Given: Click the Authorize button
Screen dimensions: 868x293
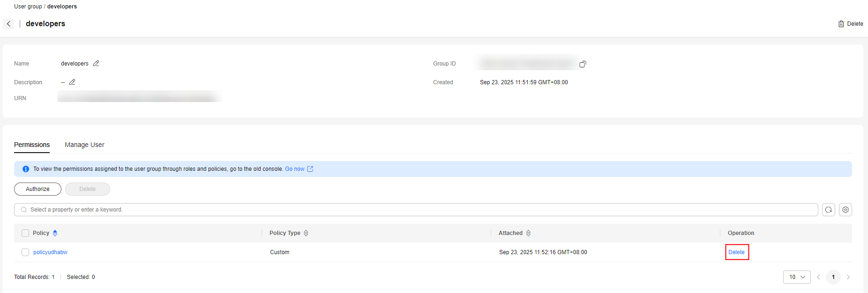Looking at the screenshot, I should tap(37, 189).
